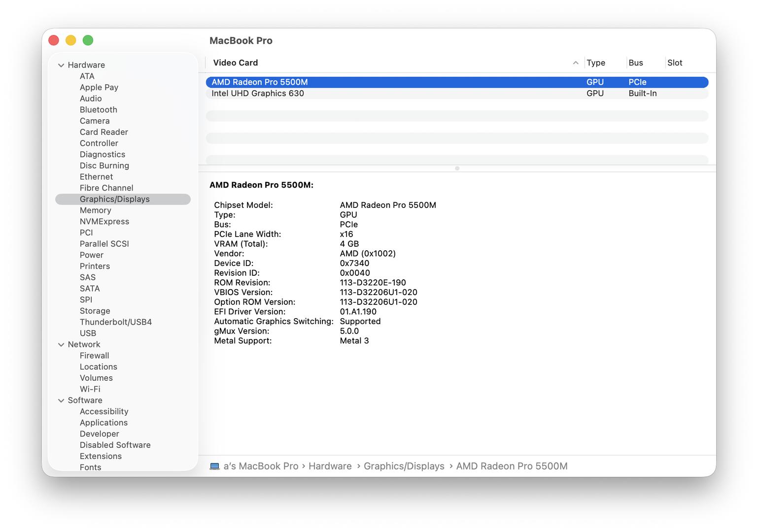Grab the split pane divider handle
This screenshot has width=758, height=532.
click(x=457, y=168)
